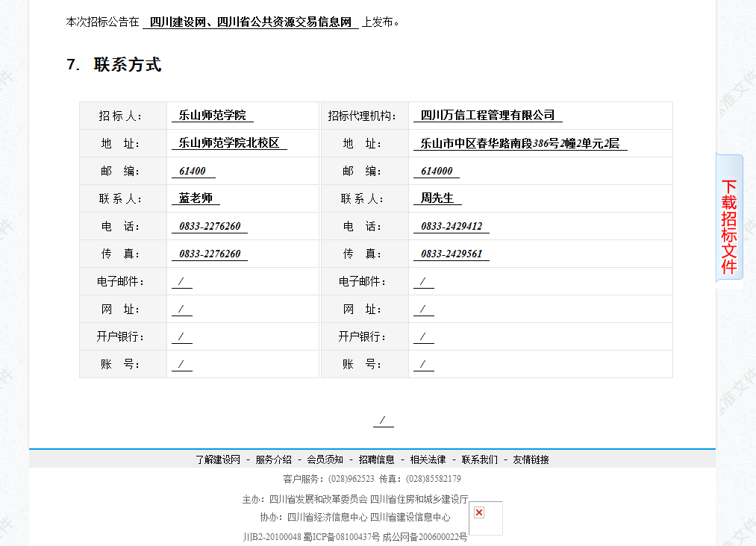Open the 招聘信息 footer link

tap(377, 459)
